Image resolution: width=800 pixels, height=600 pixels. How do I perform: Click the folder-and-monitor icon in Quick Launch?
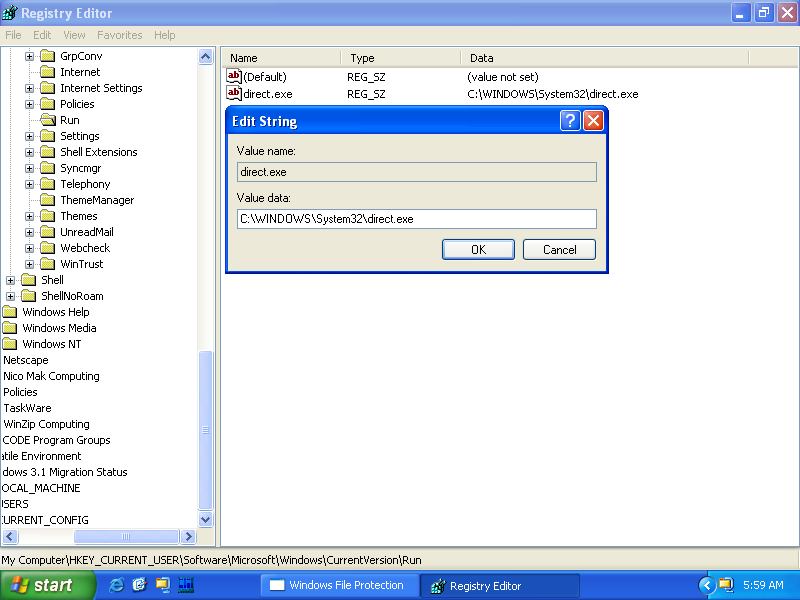tap(163, 585)
